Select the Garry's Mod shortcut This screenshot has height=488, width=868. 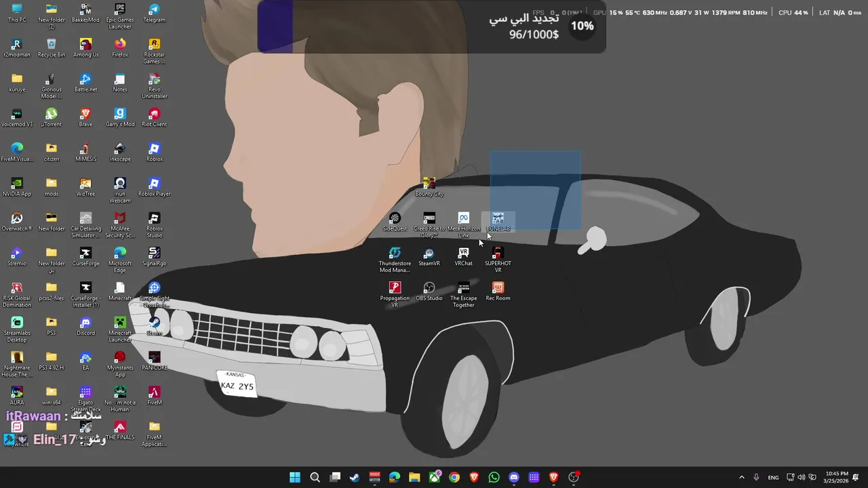click(120, 117)
